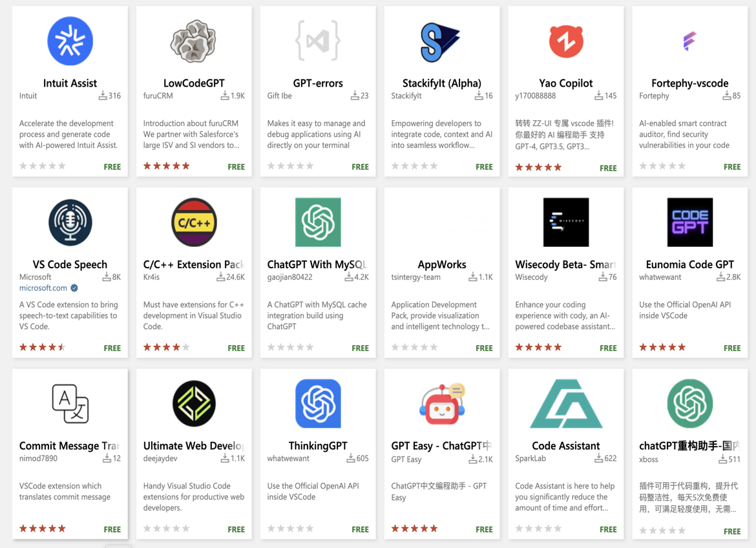Click the C/C++ Extension Pack icon
The height and width of the screenshot is (548, 756).
194,222
